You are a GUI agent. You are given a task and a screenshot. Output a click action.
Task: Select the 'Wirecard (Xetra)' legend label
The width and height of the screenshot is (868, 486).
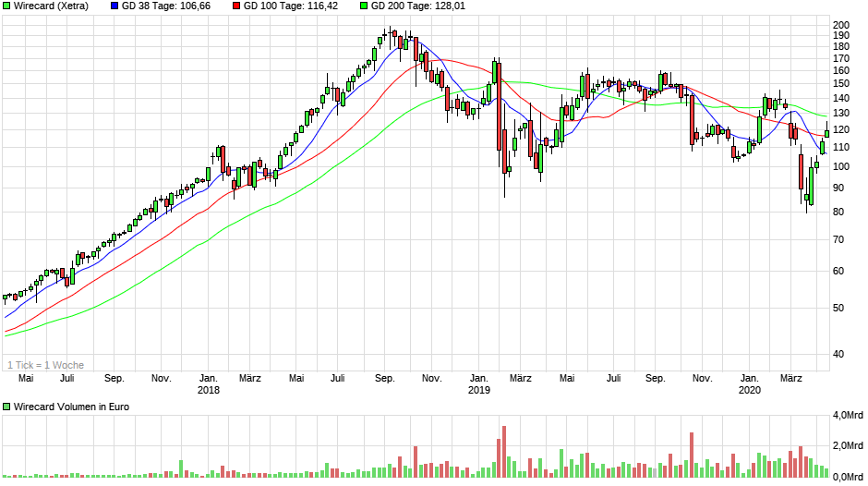tap(51, 6)
